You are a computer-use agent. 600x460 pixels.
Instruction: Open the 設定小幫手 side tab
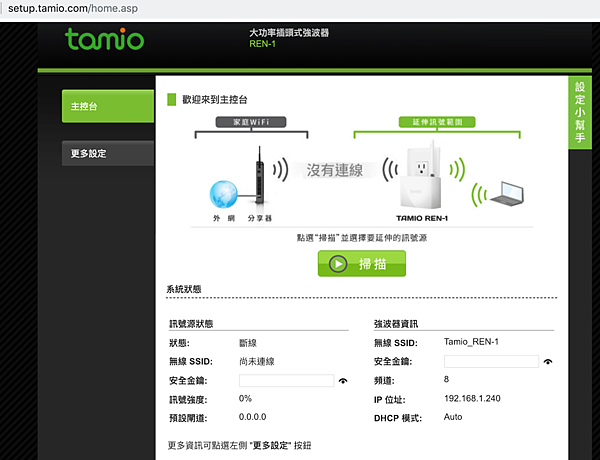[x=580, y=113]
